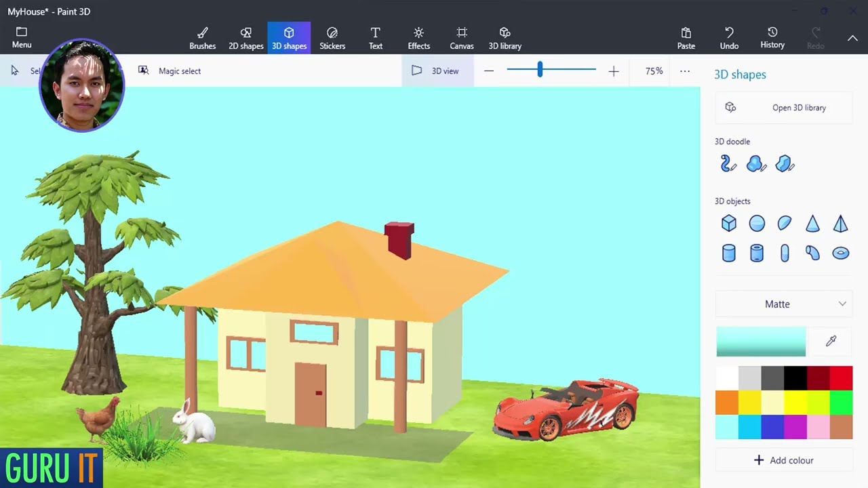Select the cube 3D object
868x488 pixels.
click(x=729, y=223)
